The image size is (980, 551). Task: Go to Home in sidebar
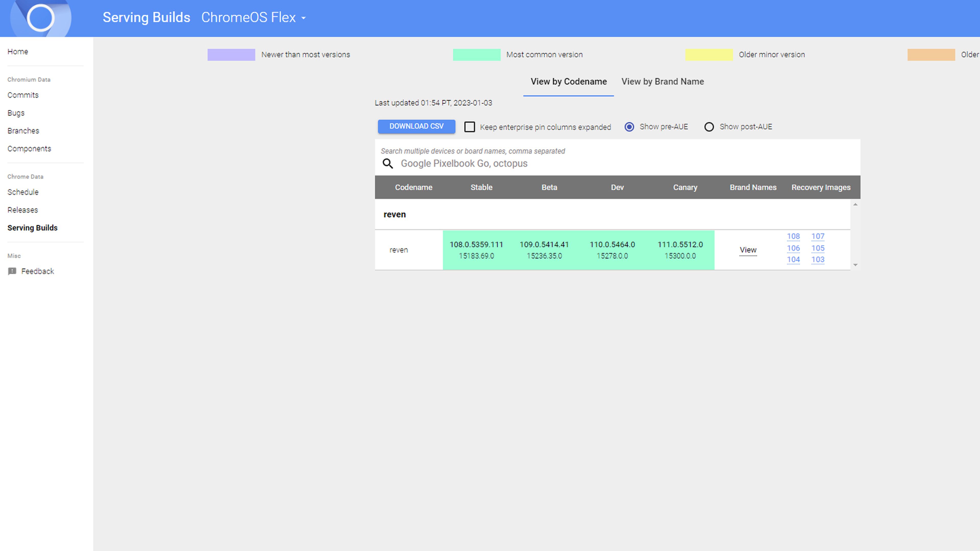pyautogui.click(x=18, y=51)
